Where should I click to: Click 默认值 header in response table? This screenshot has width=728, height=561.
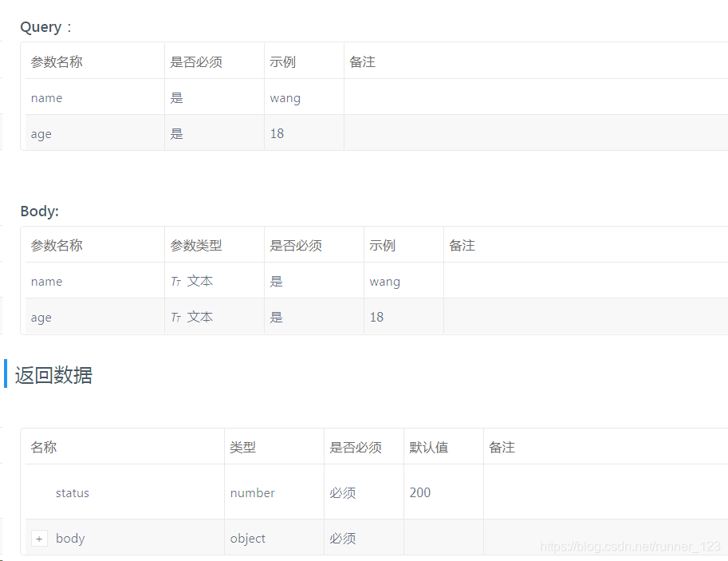[428, 447]
